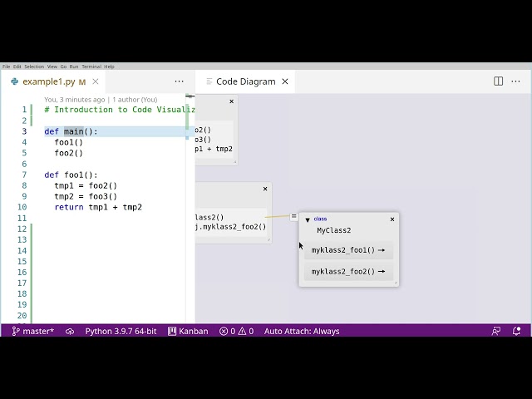Open the File menu
Screen dimensions: 532x399
tap(6, 66)
